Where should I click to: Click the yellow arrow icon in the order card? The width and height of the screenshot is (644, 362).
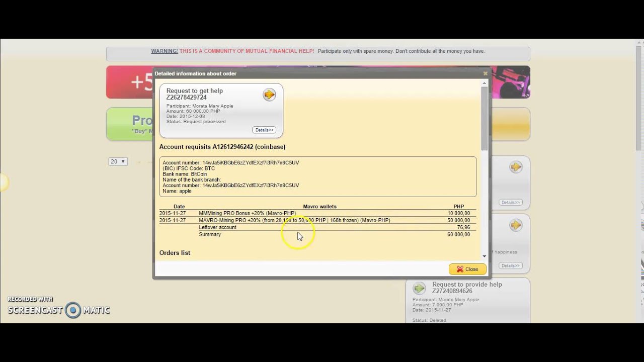269,95
